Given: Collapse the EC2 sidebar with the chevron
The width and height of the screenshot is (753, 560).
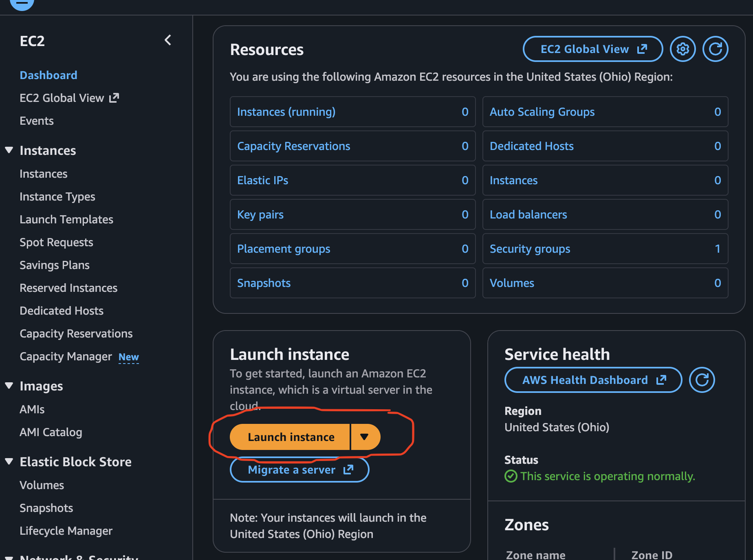Looking at the screenshot, I should 168,40.
